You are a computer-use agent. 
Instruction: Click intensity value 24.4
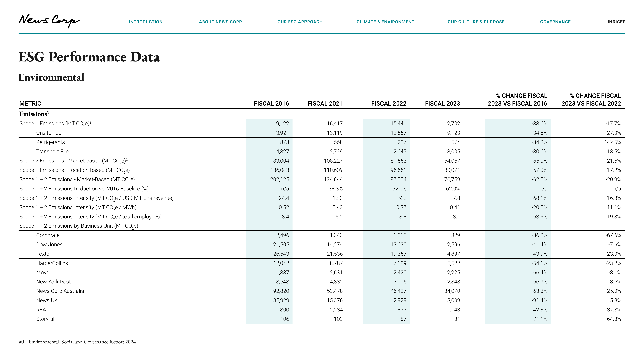coord(284,198)
